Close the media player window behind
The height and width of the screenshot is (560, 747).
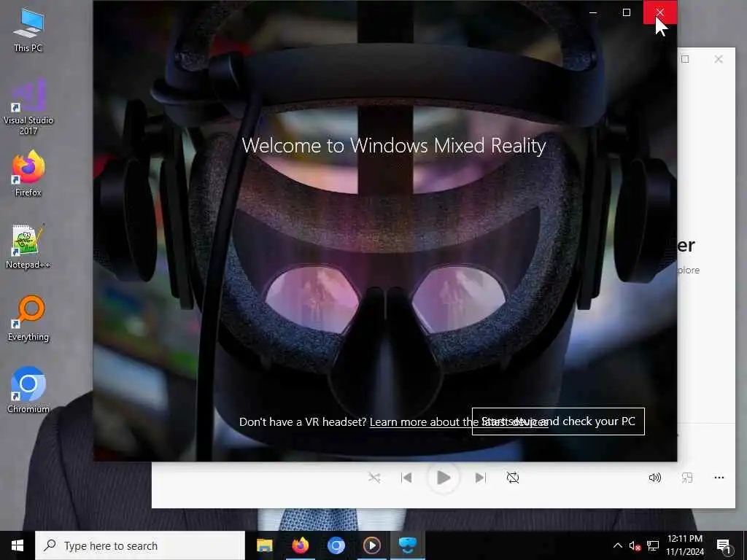point(719,59)
